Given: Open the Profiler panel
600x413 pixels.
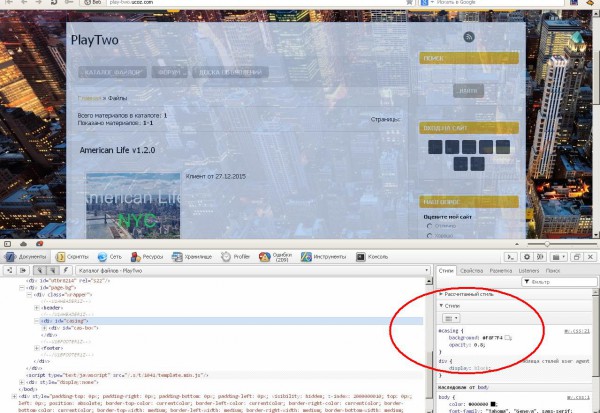Looking at the screenshot, I should 235,257.
